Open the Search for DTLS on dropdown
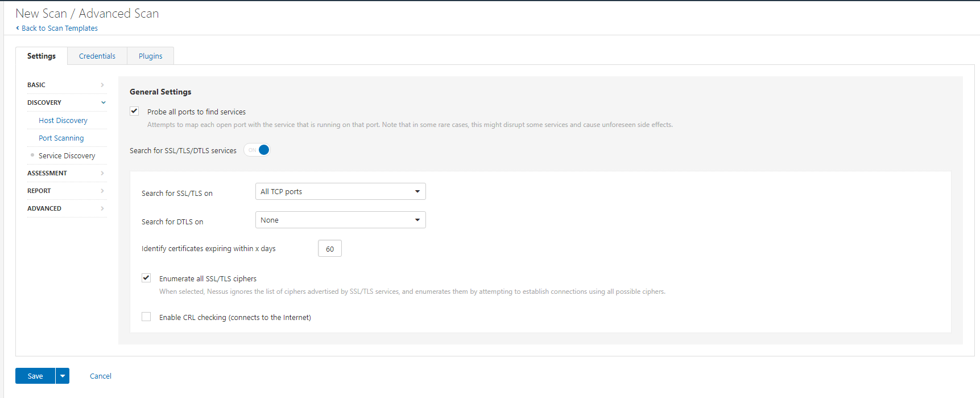The height and width of the screenshot is (398, 980). 340,220
